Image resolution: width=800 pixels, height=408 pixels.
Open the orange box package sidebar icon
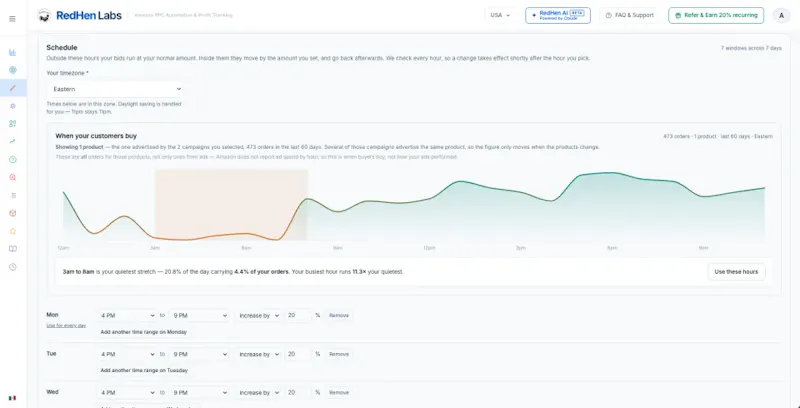13,213
